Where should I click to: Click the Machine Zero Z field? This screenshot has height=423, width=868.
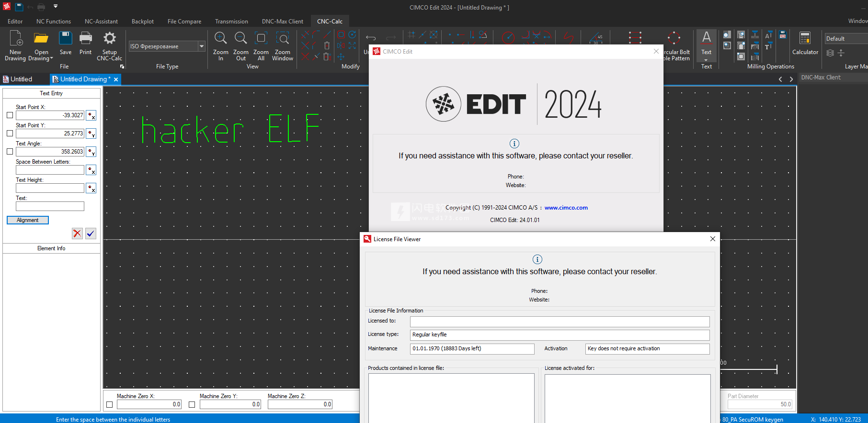pyautogui.click(x=300, y=404)
